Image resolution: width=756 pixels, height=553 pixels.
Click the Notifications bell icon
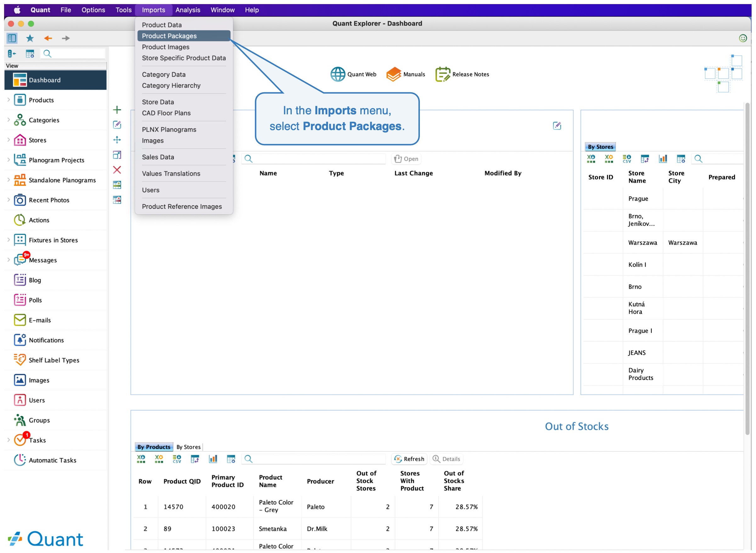tap(20, 340)
